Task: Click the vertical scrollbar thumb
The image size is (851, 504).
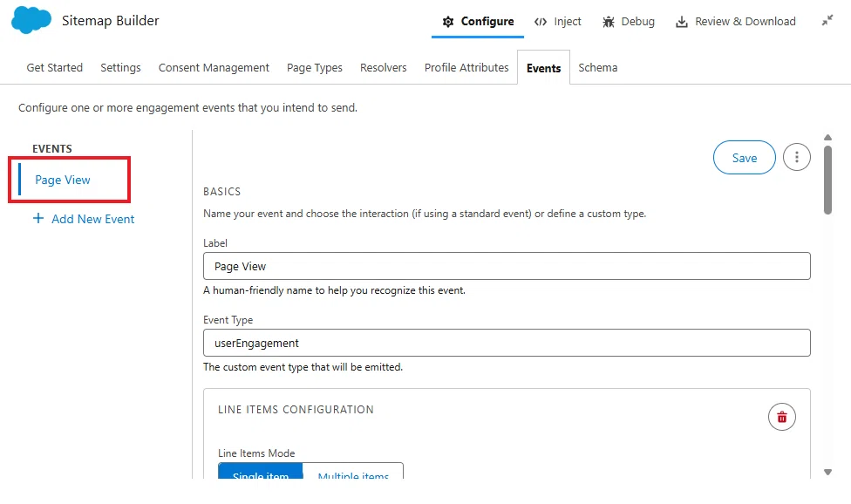Action: (827, 180)
